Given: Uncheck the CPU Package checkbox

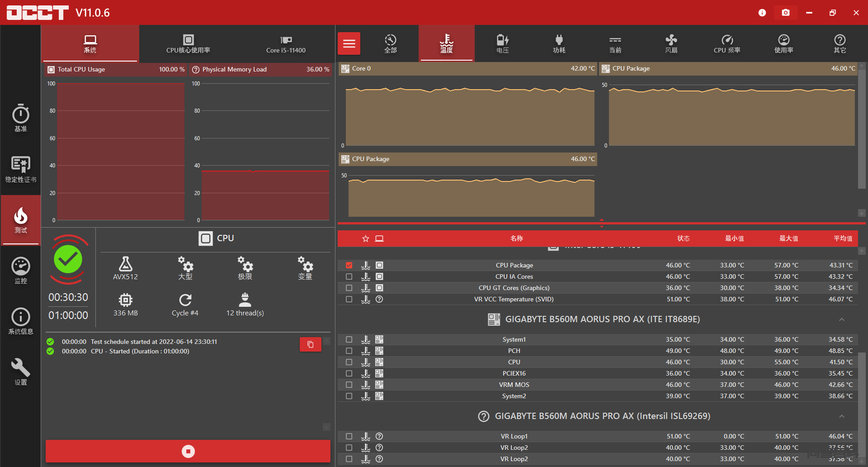Looking at the screenshot, I should click(x=349, y=265).
